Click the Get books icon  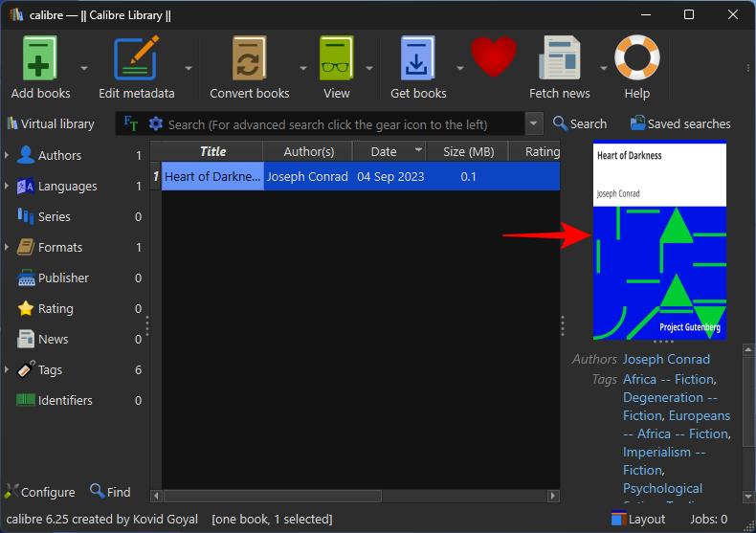tap(418, 57)
